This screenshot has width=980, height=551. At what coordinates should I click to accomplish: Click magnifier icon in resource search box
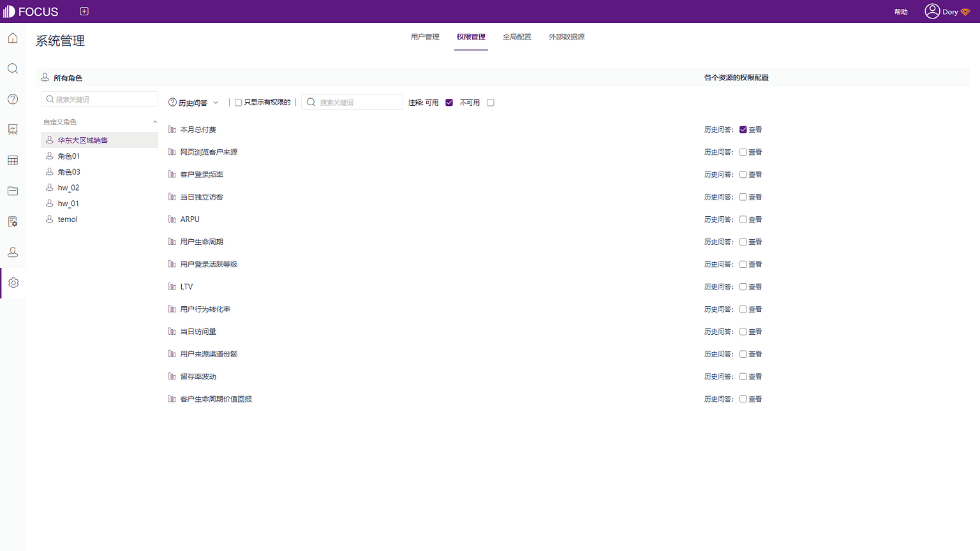[x=311, y=102]
